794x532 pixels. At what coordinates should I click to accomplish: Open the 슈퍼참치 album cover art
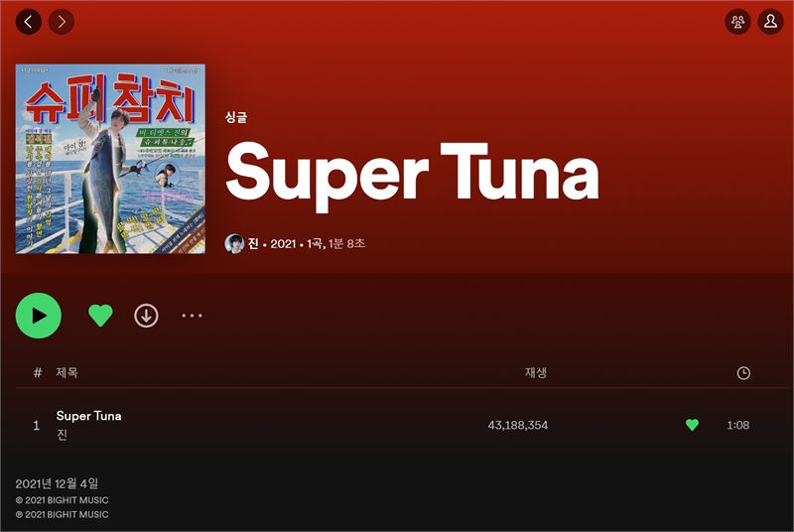tap(110, 159)
